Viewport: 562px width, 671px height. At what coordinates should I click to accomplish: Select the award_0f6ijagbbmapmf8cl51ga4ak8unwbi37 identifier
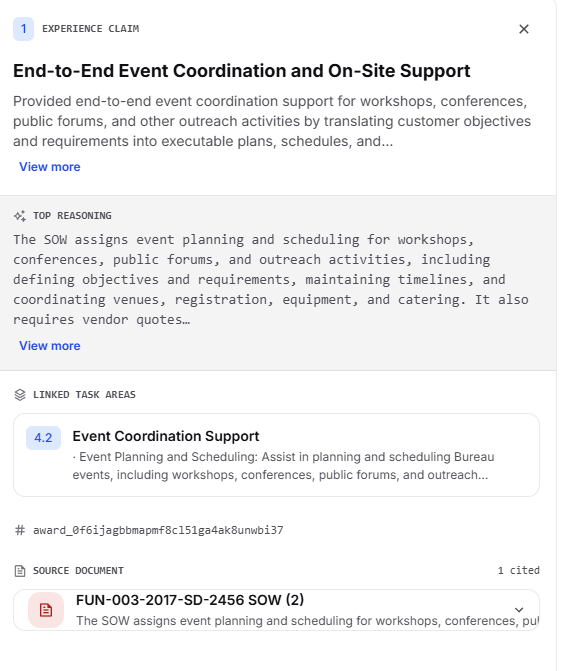158,531
